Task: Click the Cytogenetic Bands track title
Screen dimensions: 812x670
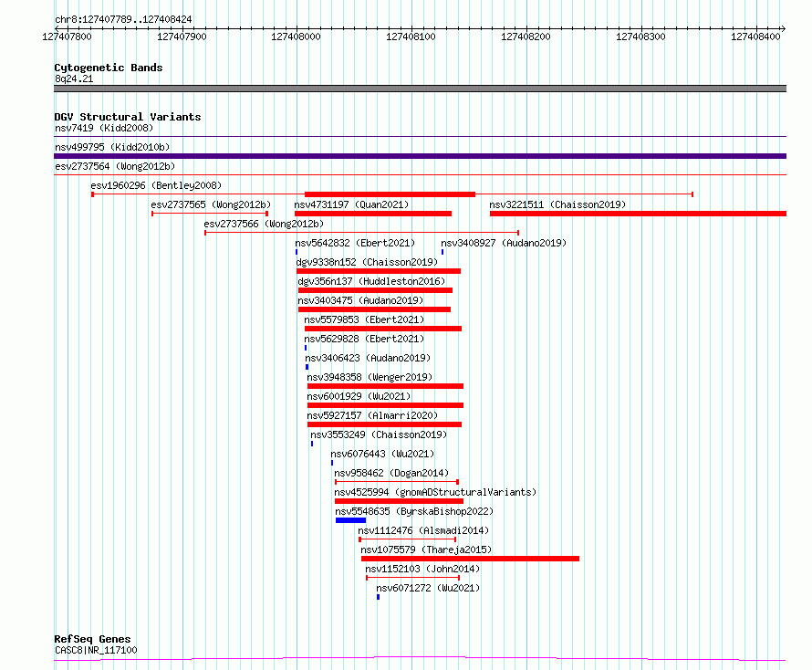Action: coord(109,68)
